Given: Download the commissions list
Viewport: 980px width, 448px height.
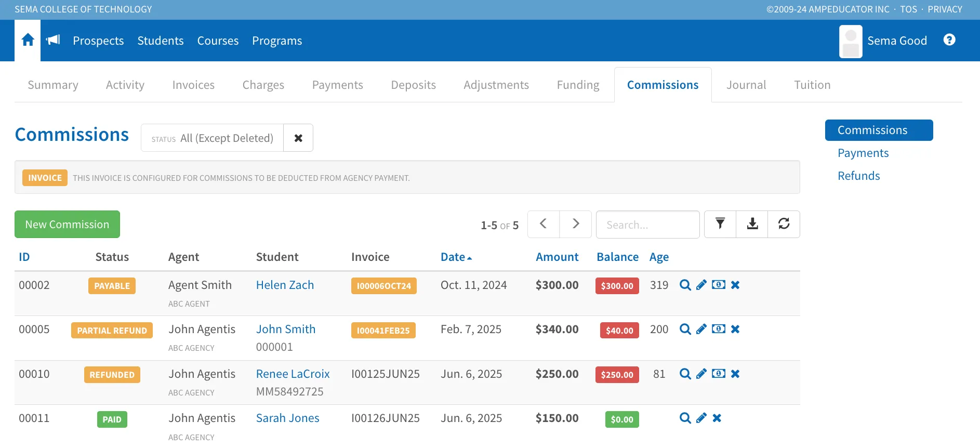Looking at the screenshot, I should tap(752, 224).
